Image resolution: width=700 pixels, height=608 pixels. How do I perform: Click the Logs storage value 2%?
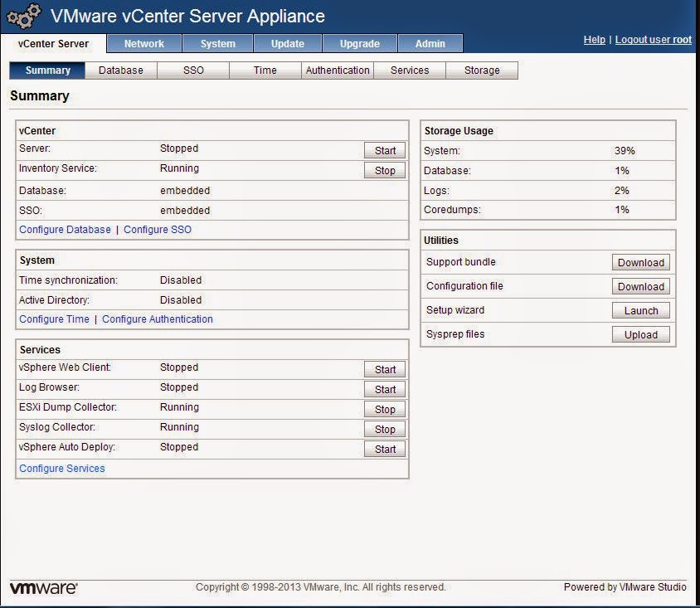pos(621,191)
